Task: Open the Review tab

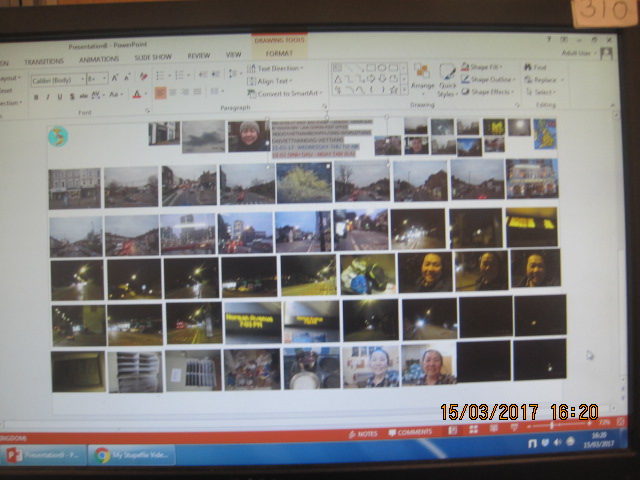Action: click(199, 56)
